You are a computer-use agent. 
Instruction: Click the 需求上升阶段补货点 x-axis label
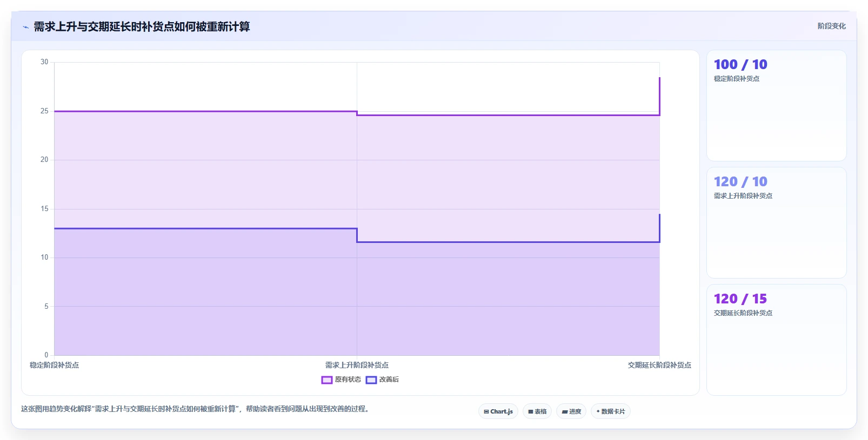click(357, 365)
